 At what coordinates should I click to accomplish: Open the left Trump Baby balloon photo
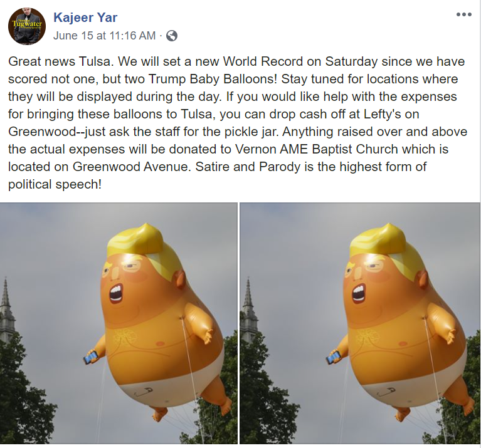119,323
